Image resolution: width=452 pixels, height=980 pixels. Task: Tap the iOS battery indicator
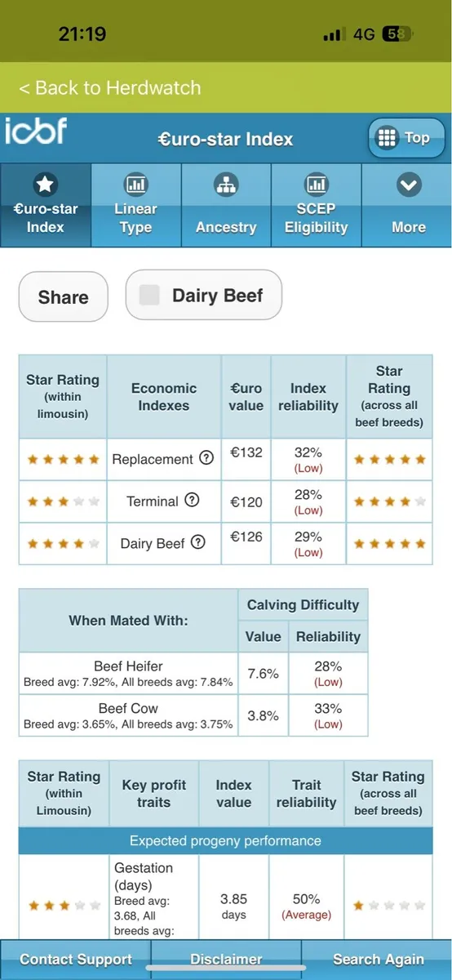[x=397, y=34]
